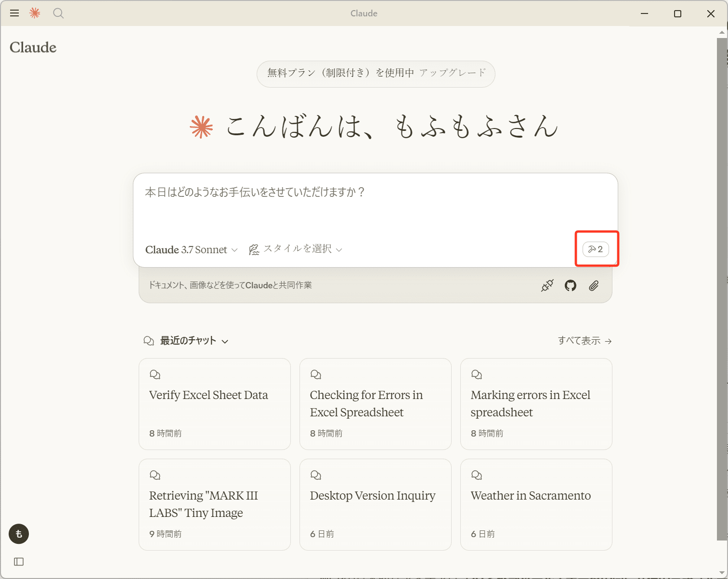Toggle the sidebar with the bottom-left icon

tap(19, 562)
